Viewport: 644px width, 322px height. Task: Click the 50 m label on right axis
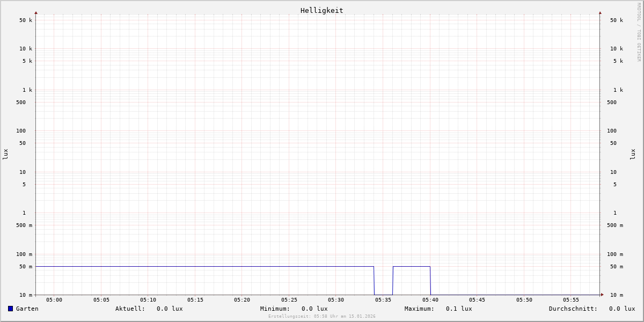click(617, 267)
